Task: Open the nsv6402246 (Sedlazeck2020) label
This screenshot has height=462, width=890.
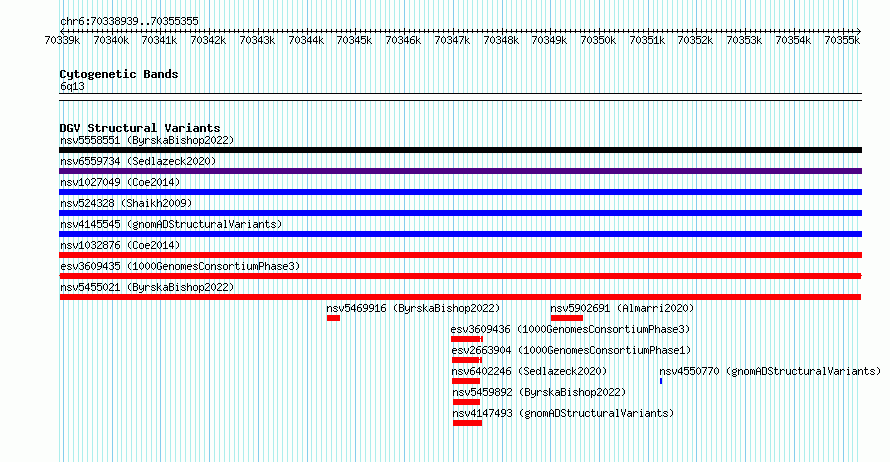Action: point(530,371)
